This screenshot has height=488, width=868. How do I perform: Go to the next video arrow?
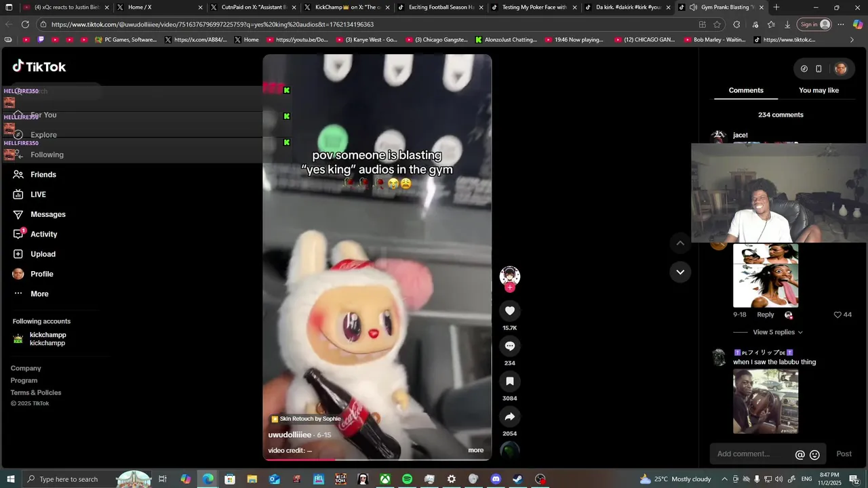click(x=680, y=272)
